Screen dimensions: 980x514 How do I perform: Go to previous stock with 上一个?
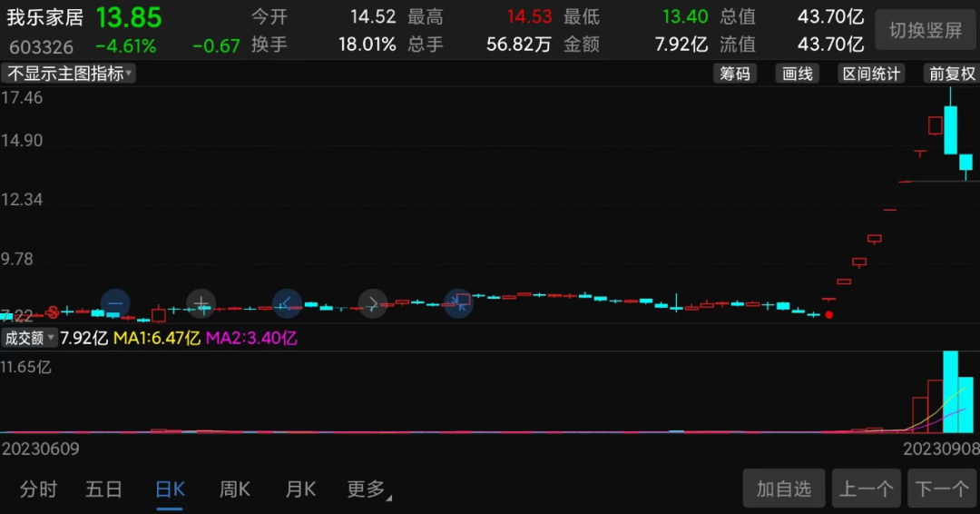pos(867,489)
